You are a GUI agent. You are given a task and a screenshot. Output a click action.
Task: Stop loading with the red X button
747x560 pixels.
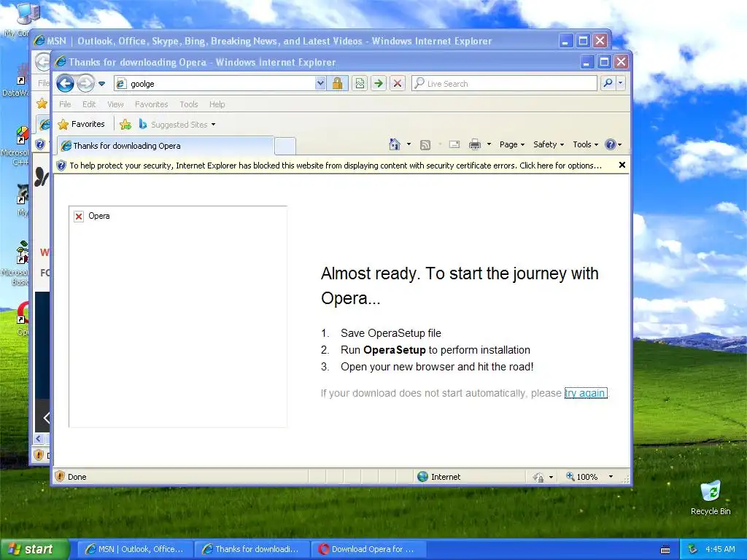pos(398,84)
